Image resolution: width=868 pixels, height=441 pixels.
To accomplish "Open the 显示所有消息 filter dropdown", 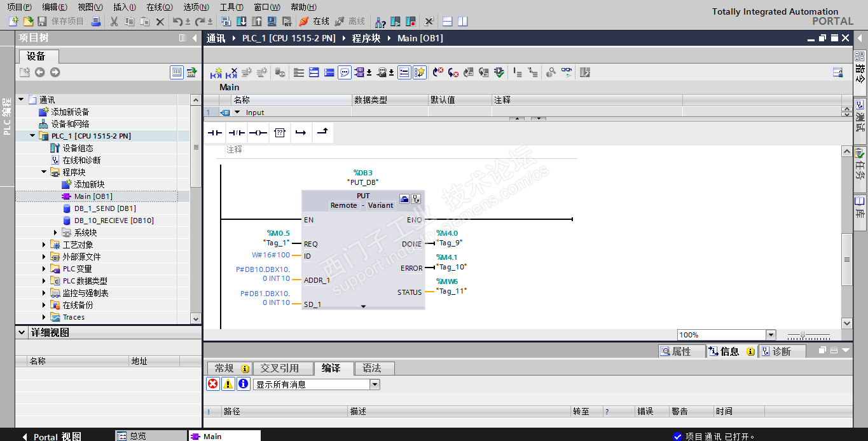I will click(x=375, y=384).
